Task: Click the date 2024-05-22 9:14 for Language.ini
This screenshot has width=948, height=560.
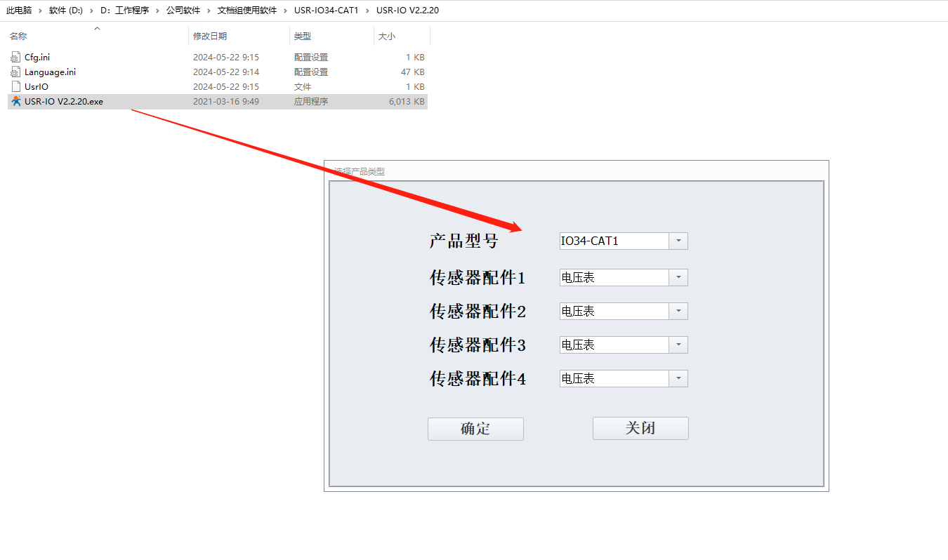Action: 226,72
